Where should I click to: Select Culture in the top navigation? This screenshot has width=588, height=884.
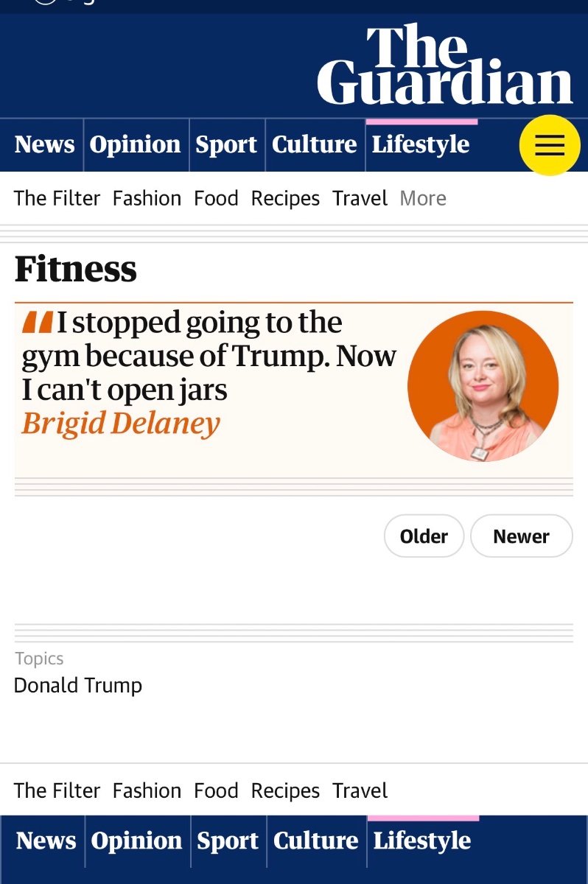(314, 144)
